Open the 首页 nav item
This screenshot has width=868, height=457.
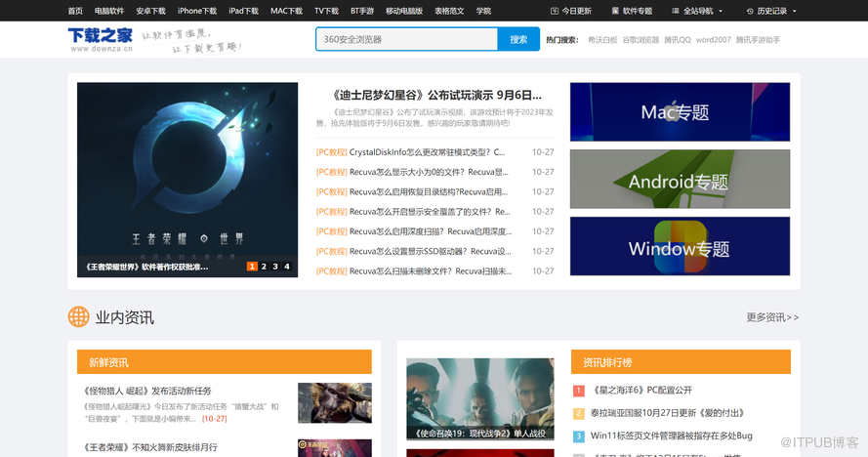pyautogui.click(x=75, y=11)
